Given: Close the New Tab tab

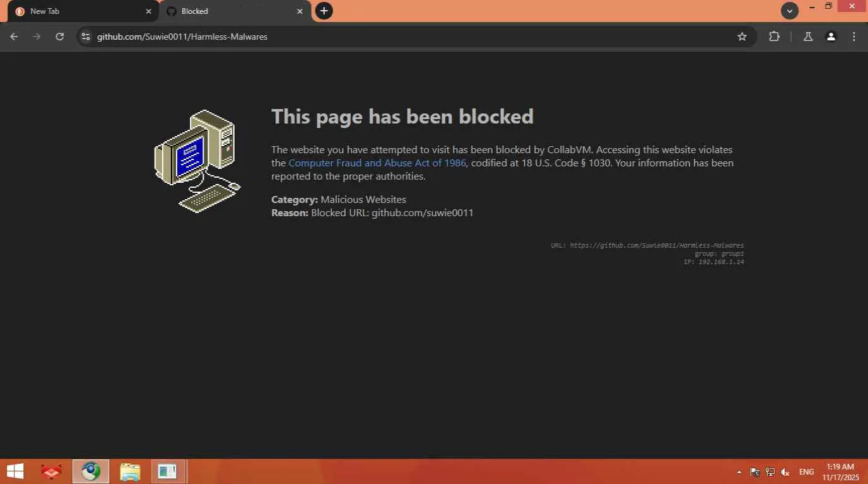Looking at the screenshot, I should point(149,11).
